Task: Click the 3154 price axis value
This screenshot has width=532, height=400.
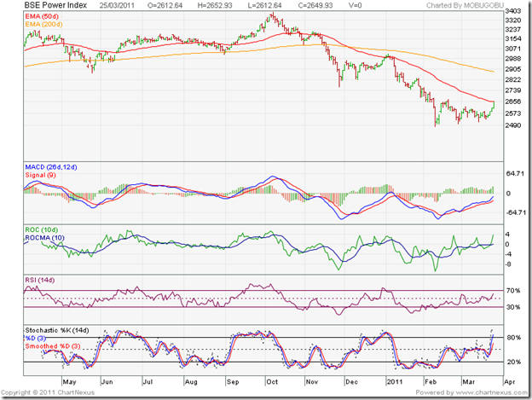Action: tap(513, 38)
